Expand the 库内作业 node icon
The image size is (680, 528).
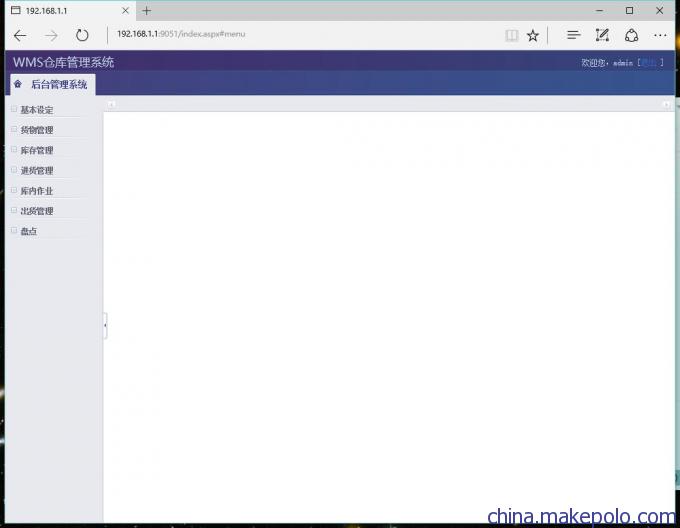(14, 190)
